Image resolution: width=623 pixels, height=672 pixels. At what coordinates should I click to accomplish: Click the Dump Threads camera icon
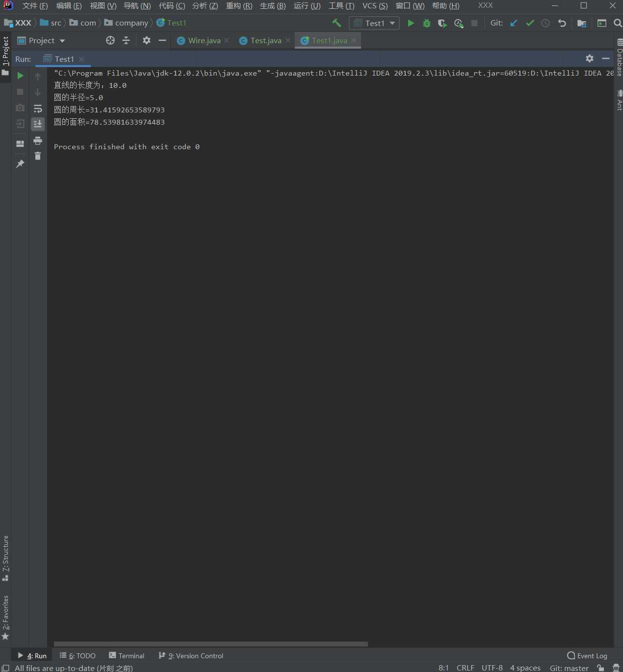tap(20, 108)
